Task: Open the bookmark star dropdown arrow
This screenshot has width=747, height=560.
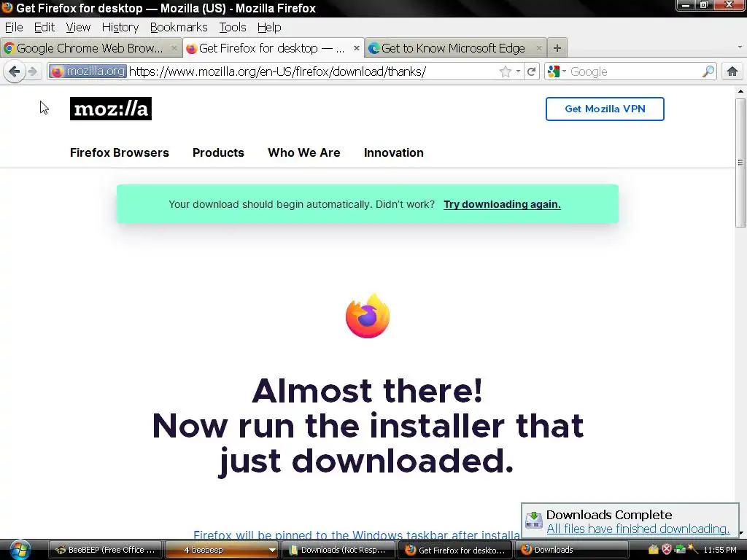Action: (x=518, y=72)
